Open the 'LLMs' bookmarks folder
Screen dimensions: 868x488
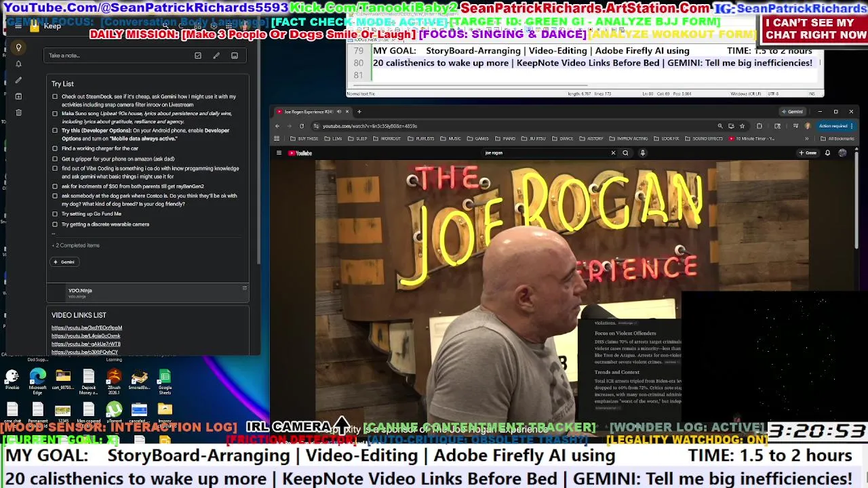click(x=334, y=139)
